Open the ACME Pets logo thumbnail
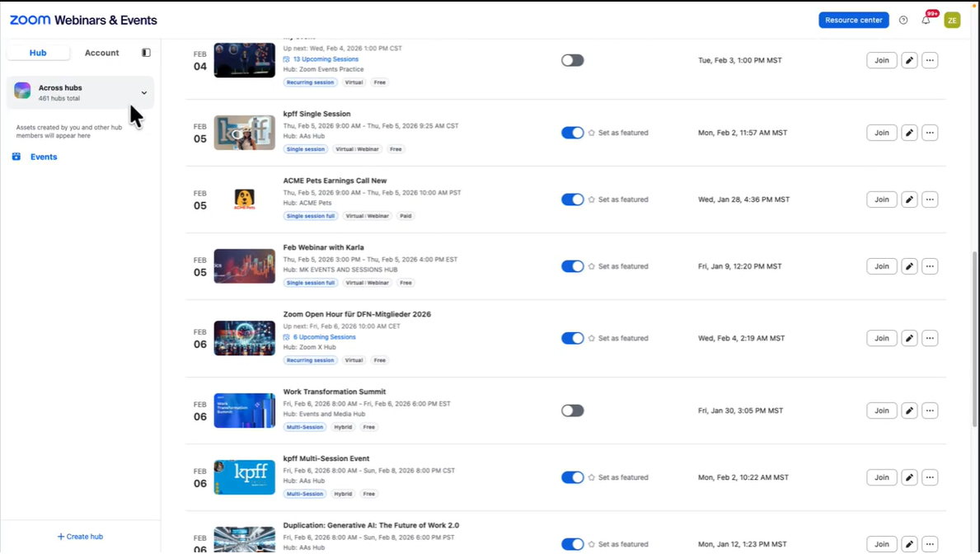 pos(244,200)
